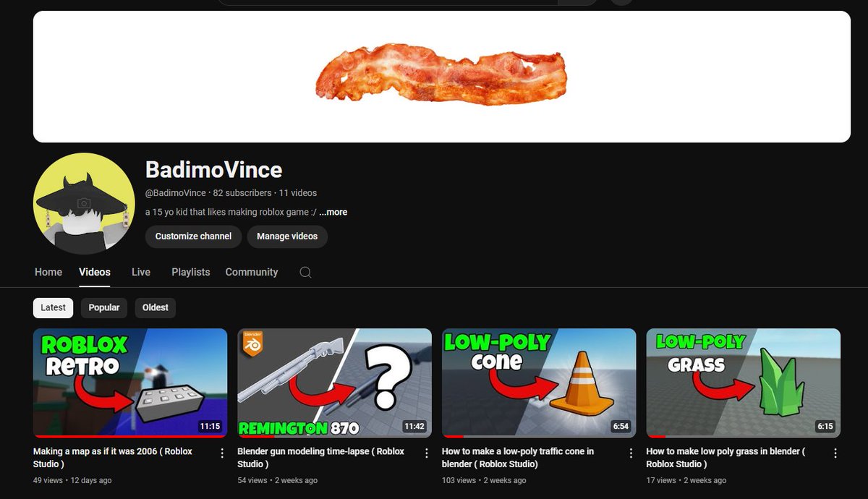
Task: Click '49 views • 12 days ago' text
Action: [x=72, y=480]
